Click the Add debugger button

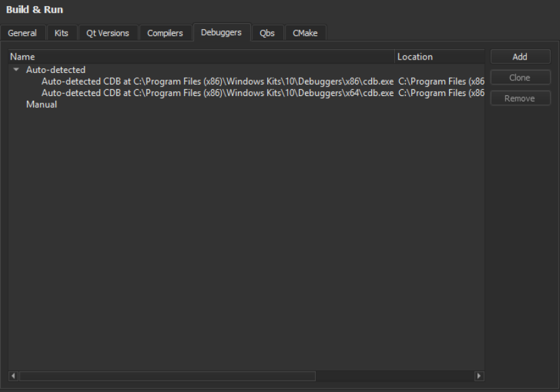point(520,57)
